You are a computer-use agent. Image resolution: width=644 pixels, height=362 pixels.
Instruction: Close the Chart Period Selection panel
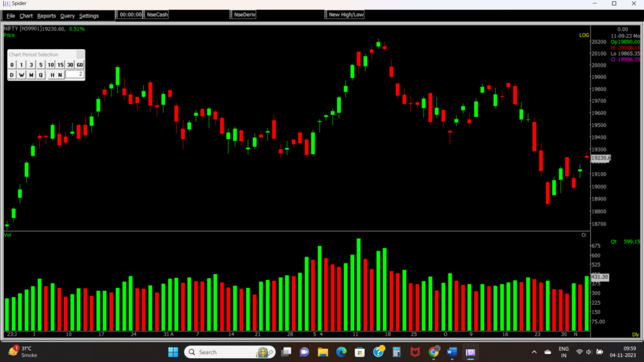point(80,55)
